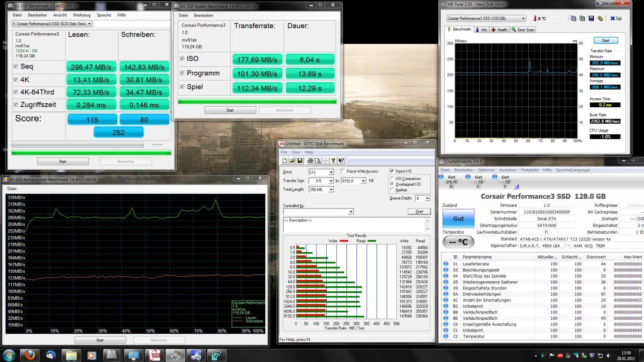Image resolution: width=644 pixels, height=362 pixels.
Task: Click HD Tune save floppy icon
Action: coord(591,18)
